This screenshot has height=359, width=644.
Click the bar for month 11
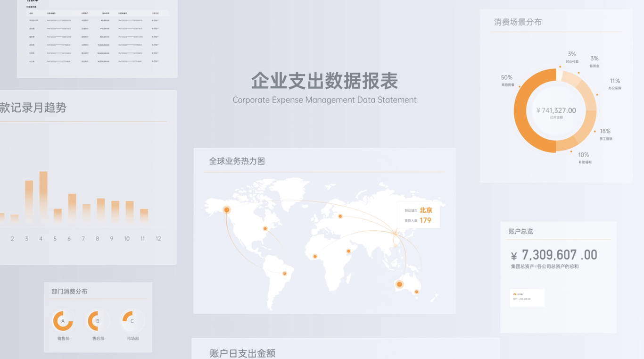tap(144, 216)
